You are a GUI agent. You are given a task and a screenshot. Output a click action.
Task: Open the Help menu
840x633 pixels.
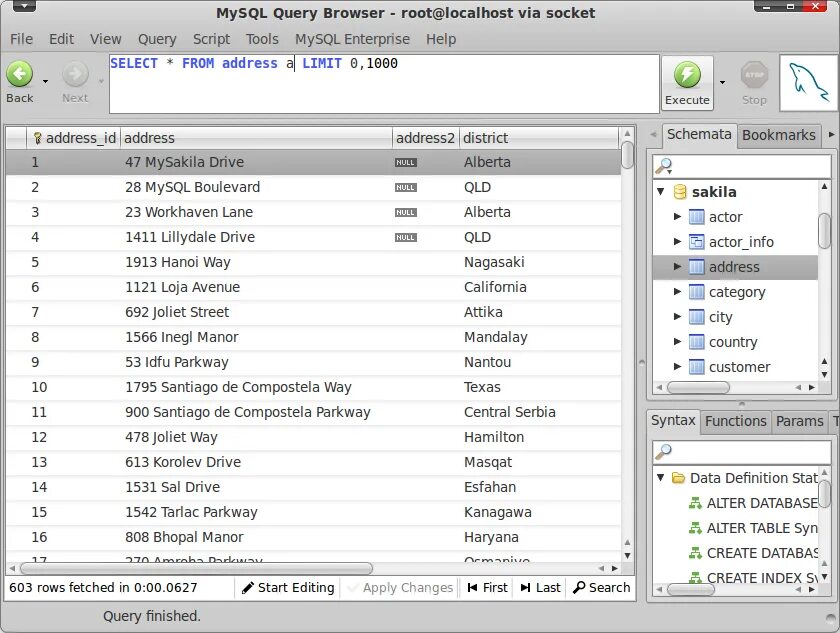(441, 39)
